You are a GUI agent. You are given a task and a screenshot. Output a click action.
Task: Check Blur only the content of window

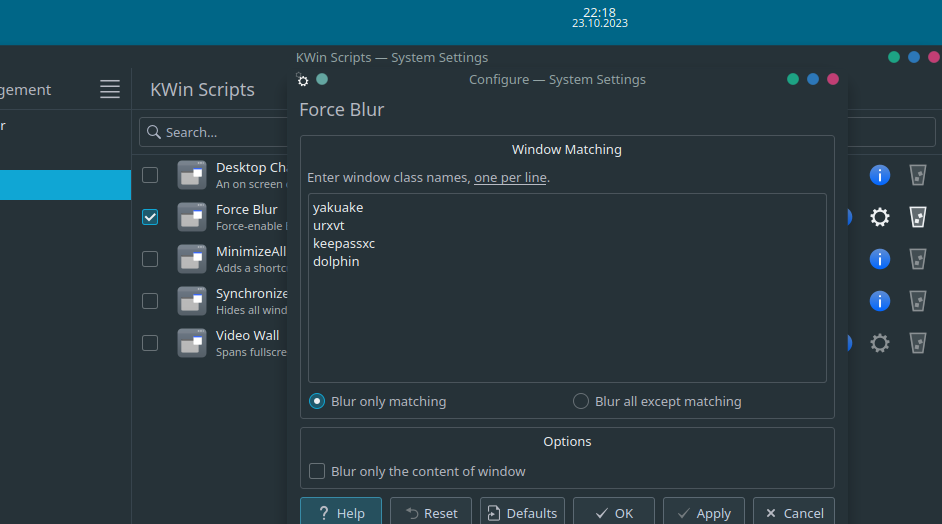point(317,471)
